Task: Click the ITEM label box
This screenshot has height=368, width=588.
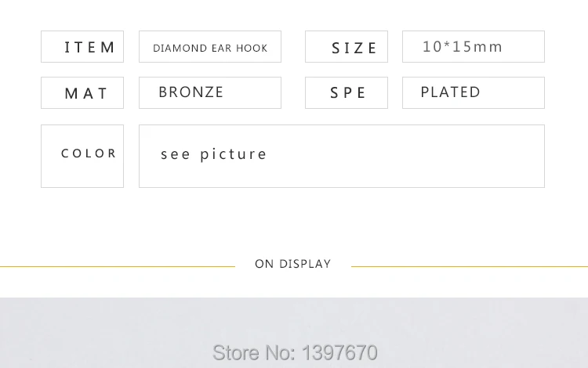Action: 82,47
